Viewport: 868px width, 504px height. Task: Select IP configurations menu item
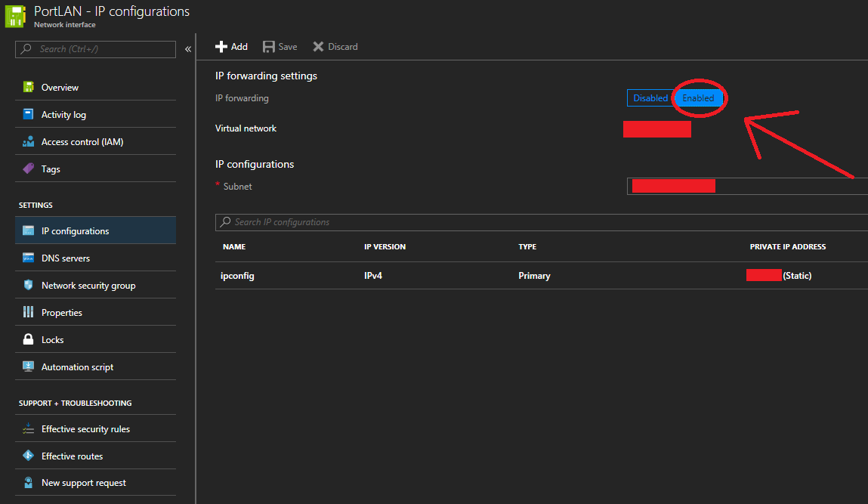pos(95,230)
